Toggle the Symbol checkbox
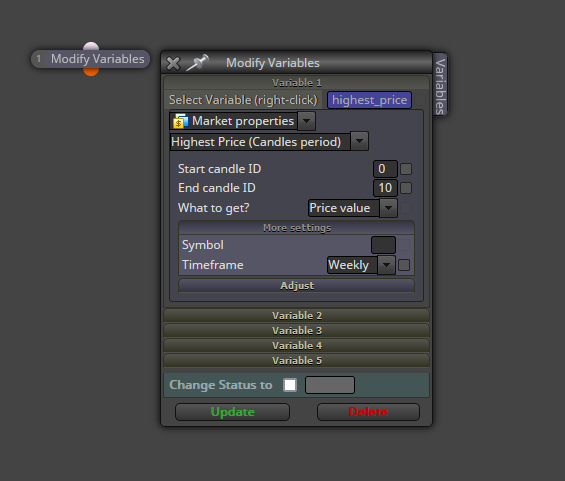 (x=404, y=245)
